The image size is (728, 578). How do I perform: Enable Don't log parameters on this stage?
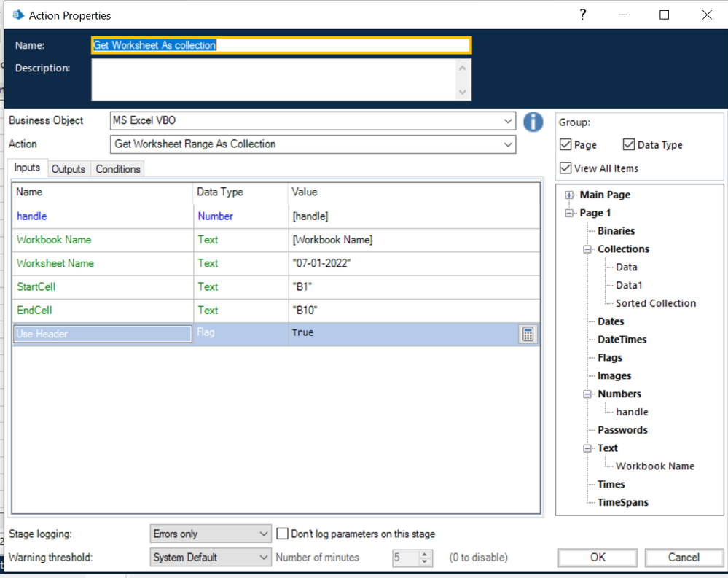pos(283,534)
